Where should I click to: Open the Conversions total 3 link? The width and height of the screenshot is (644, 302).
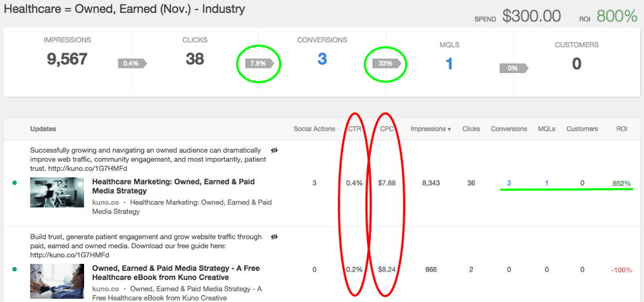(x=322, y=60)
